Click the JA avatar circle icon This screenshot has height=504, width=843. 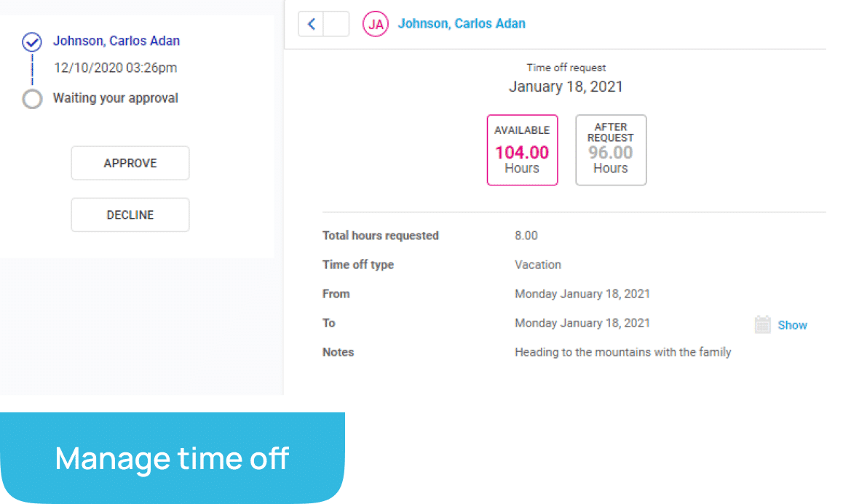tap(375, 24)
